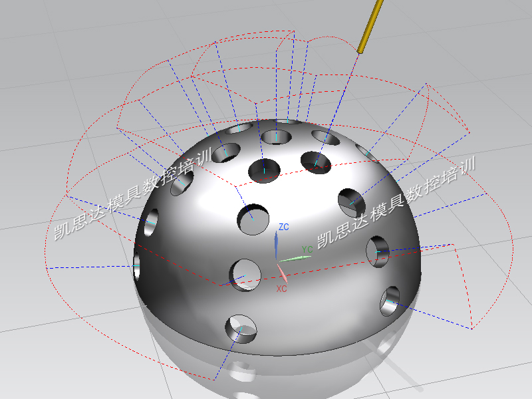Select the bottom-most front hole on the hemisphere

(240, 329)
